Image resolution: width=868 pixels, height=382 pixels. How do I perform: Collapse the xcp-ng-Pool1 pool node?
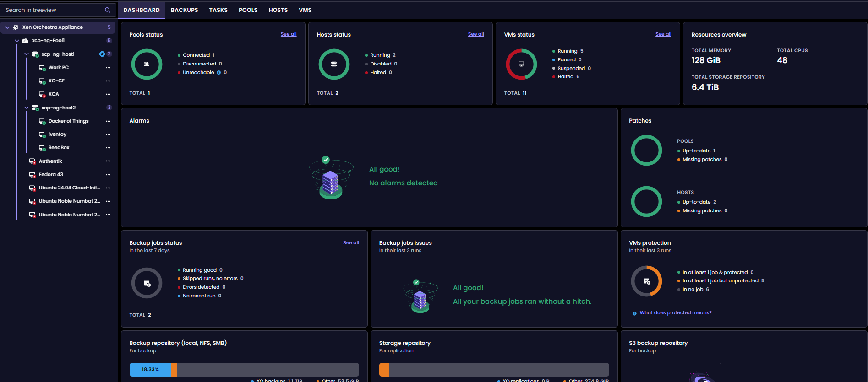[x=17, y=41]
